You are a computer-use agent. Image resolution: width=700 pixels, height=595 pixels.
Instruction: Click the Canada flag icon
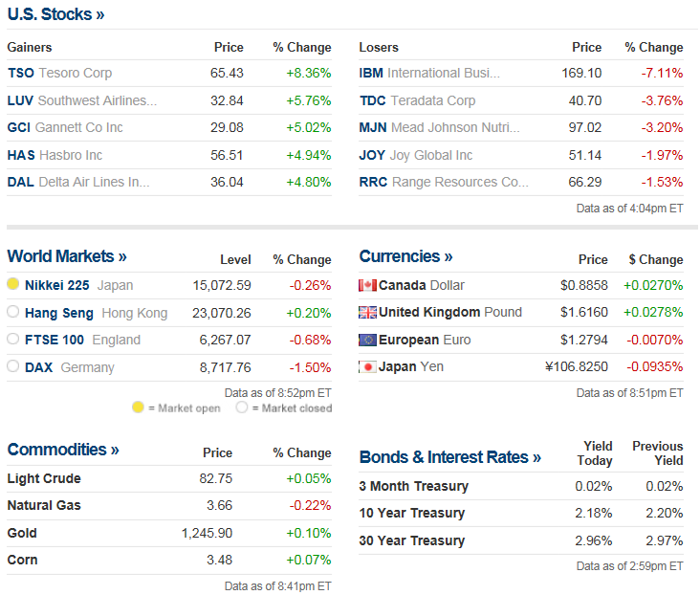367,285
